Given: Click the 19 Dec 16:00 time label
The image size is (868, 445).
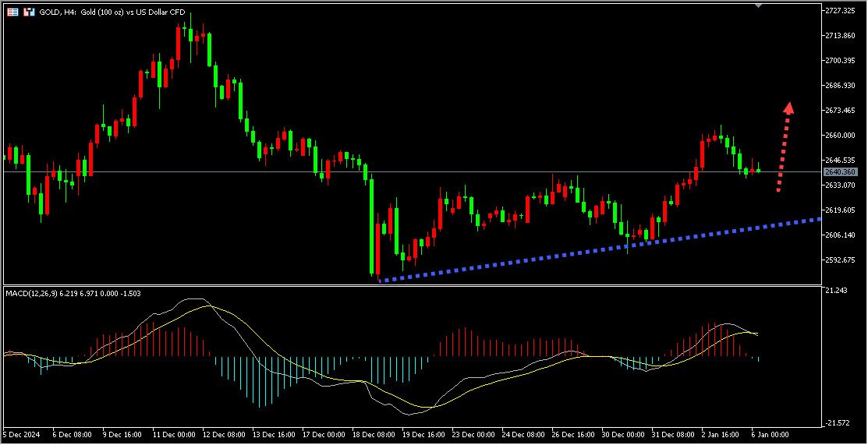Looking at the screenshot, I should (423, 434).
